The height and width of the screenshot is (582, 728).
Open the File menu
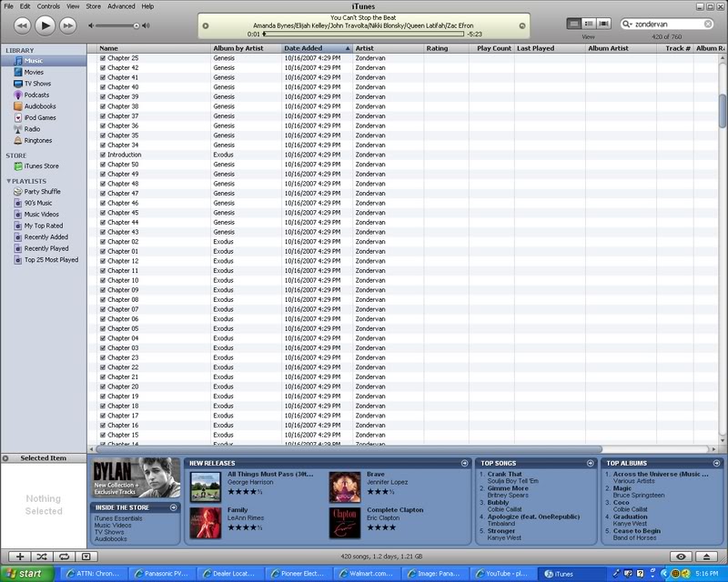tap(9, 6)
